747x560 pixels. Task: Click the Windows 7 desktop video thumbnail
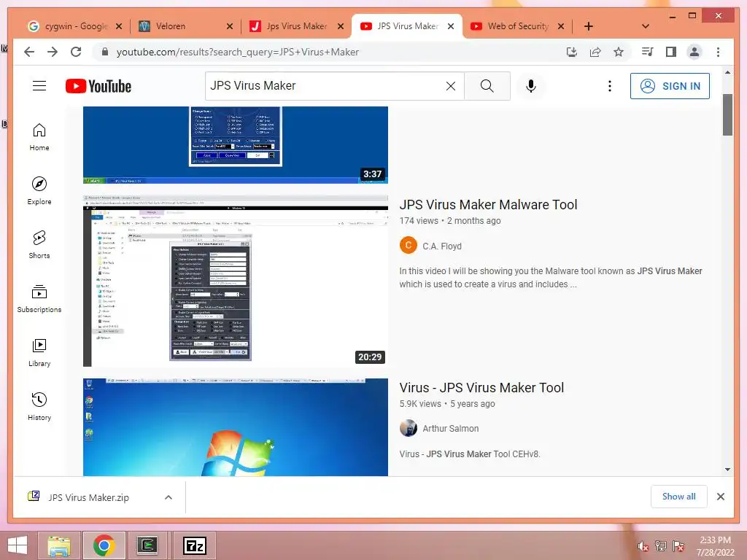pyautogui.click(x=236, y=427)
